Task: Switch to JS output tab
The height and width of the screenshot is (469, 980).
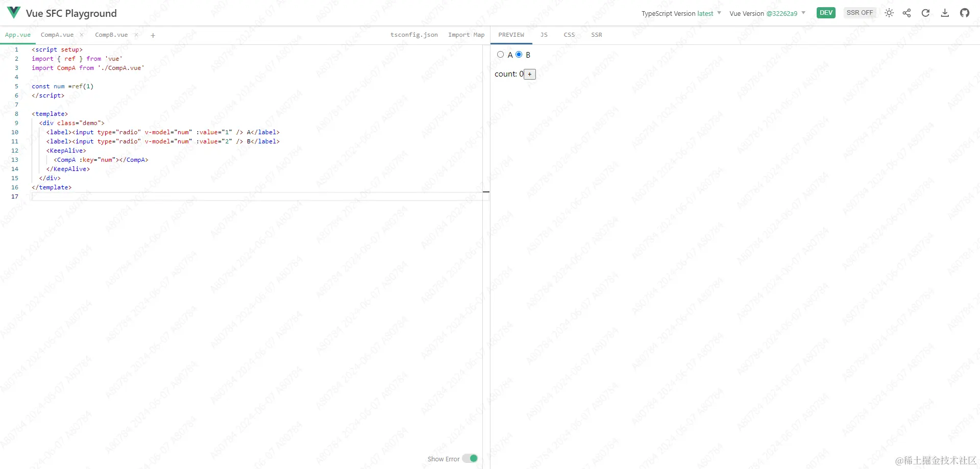Action: click(544, 35)
